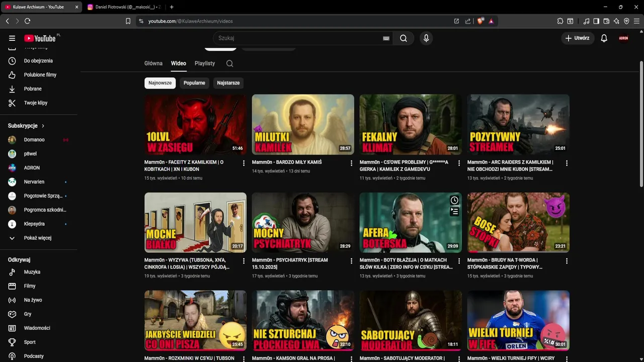Open the on-screen keyboard in search box

[x=386, y=38]
